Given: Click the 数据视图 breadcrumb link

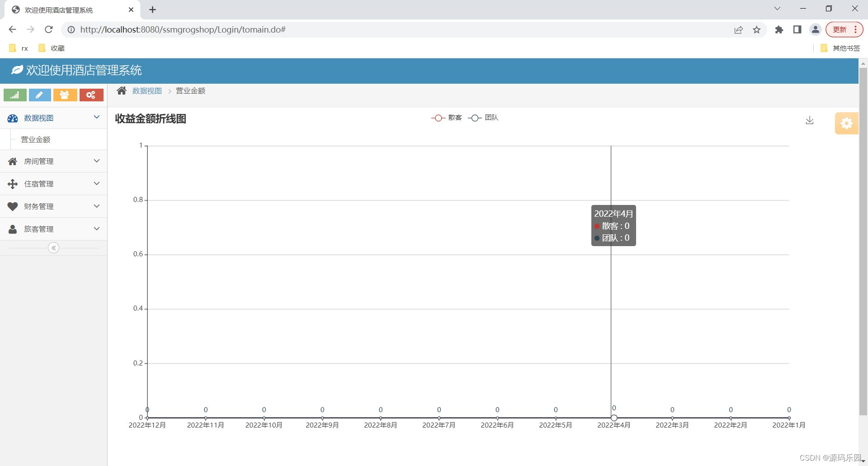Looking at the screenshot, I should (147, 90).
